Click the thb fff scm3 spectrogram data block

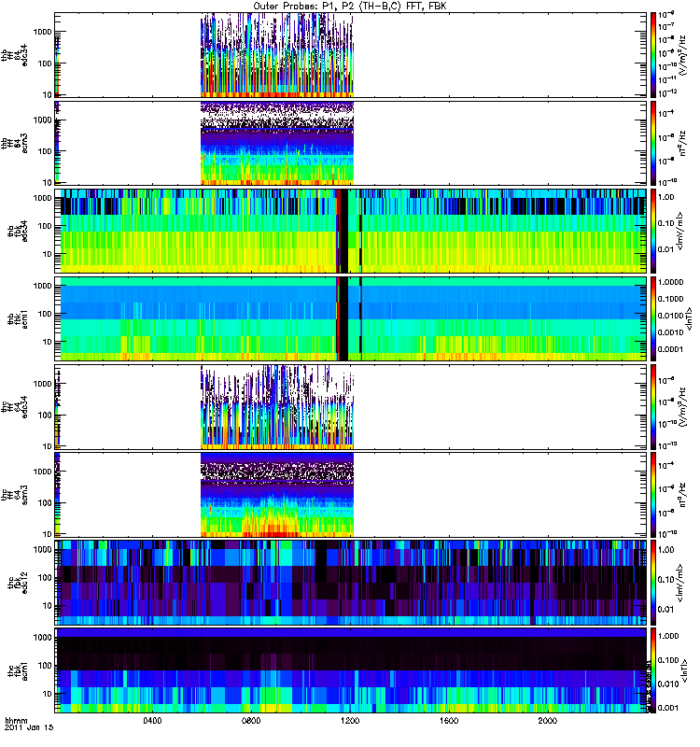pos(277,143)
